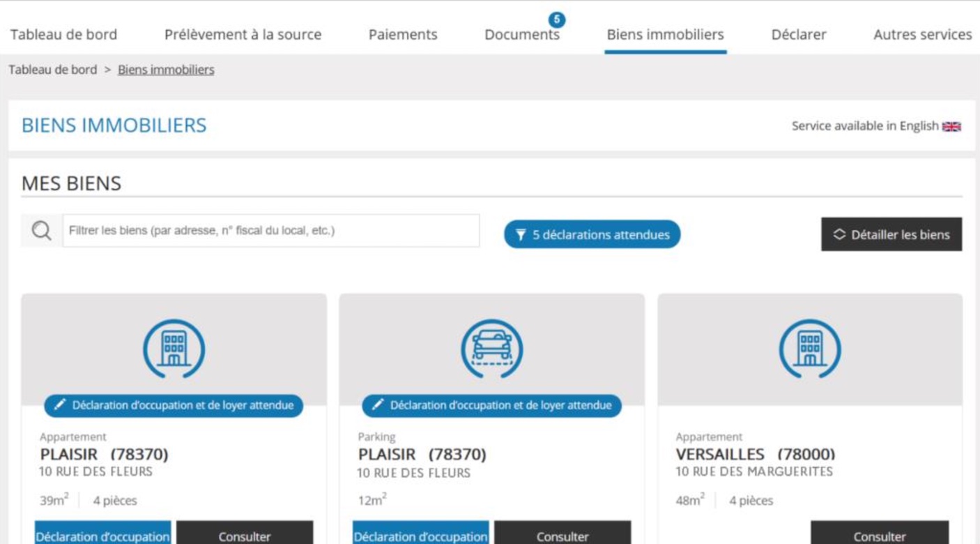
Task: Open Prélèvement à la source tab
Action: coord(243,34)
